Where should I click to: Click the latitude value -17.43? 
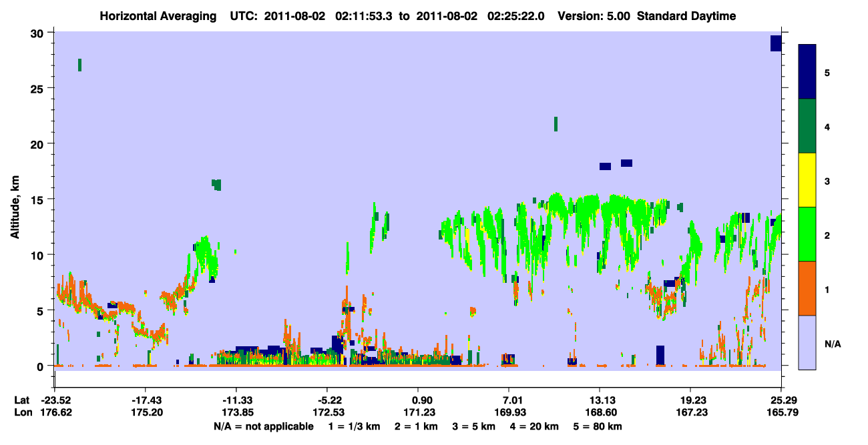coord(145,400)
